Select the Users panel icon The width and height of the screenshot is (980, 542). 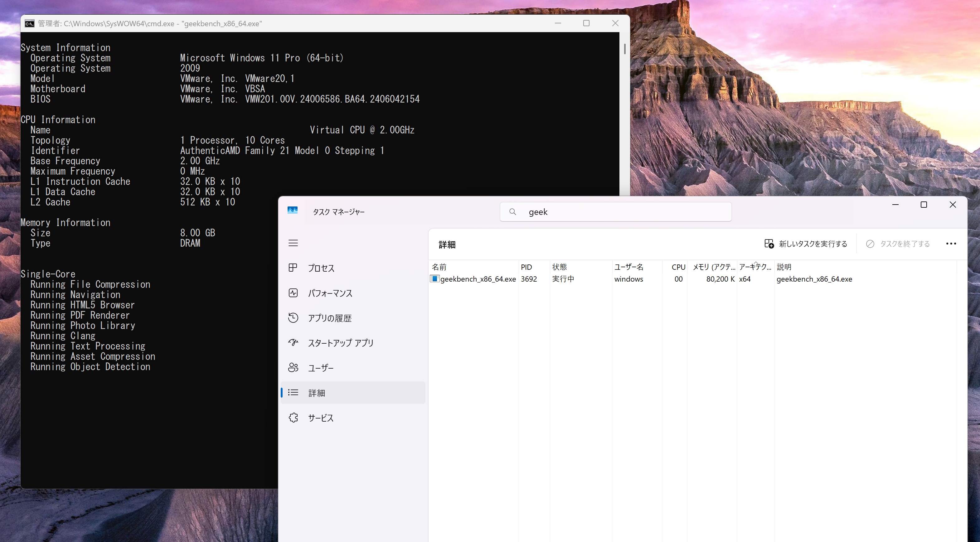(293, 367)
